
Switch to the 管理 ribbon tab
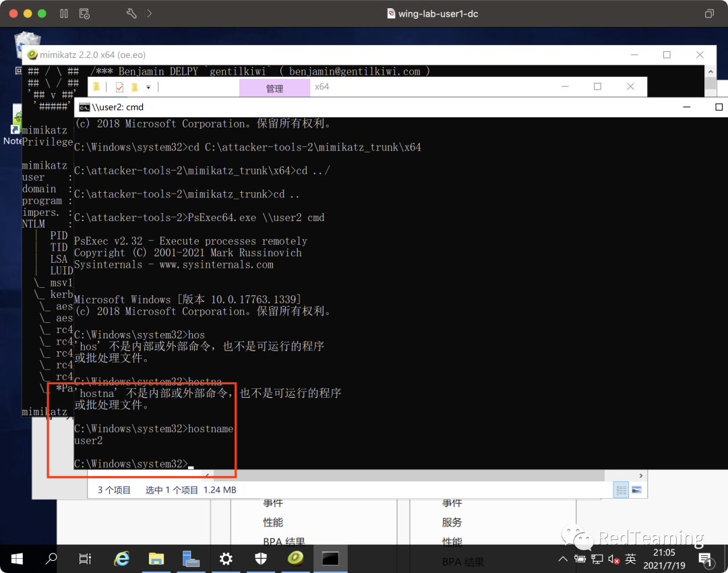[x=274, y=88]
